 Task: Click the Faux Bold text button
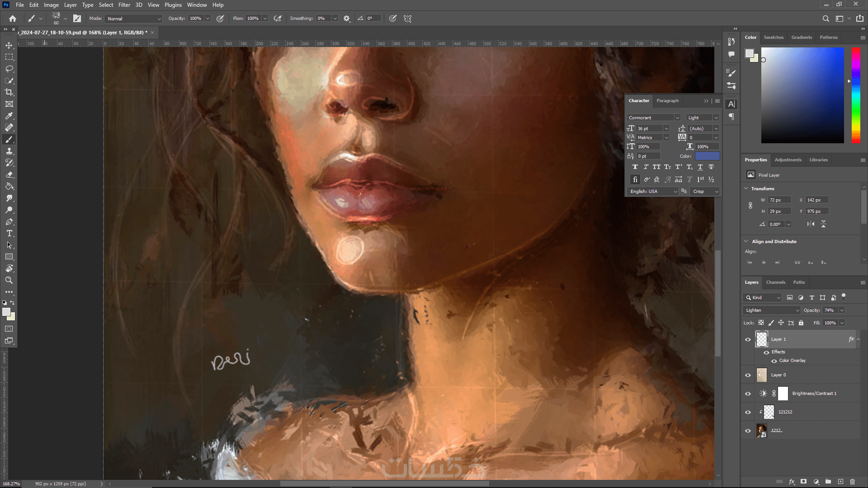point(635,167)
